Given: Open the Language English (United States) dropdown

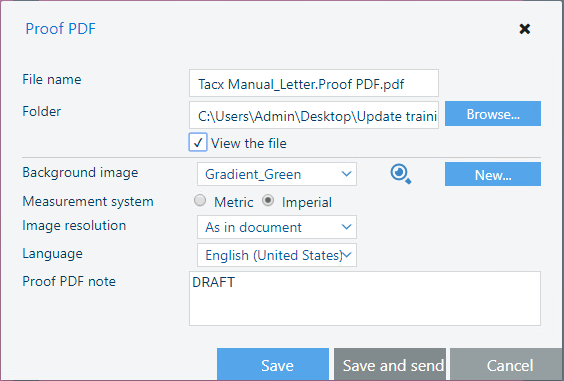Looking at the screenshot, I should point(277,255).
